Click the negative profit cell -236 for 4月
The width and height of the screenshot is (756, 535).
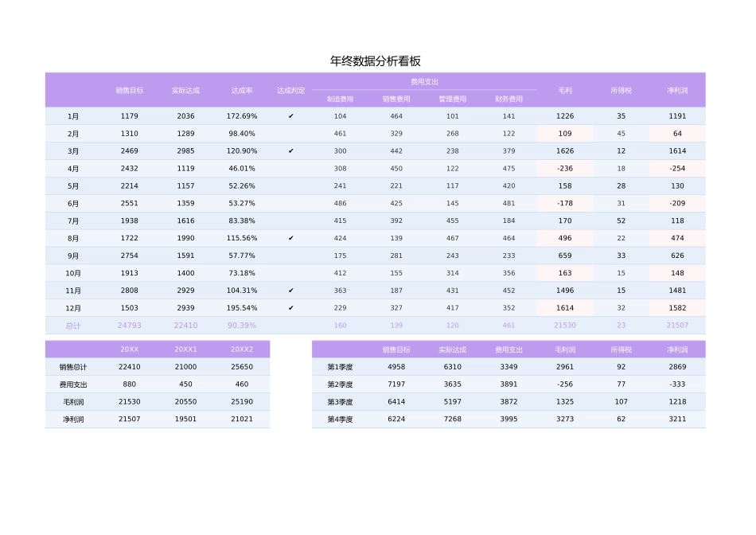[x=564, y=168]
